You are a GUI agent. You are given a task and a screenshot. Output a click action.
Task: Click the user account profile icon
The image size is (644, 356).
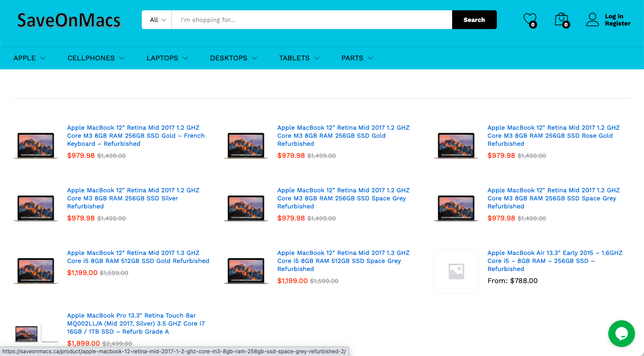pyautogui.click(x=593, y=20)
